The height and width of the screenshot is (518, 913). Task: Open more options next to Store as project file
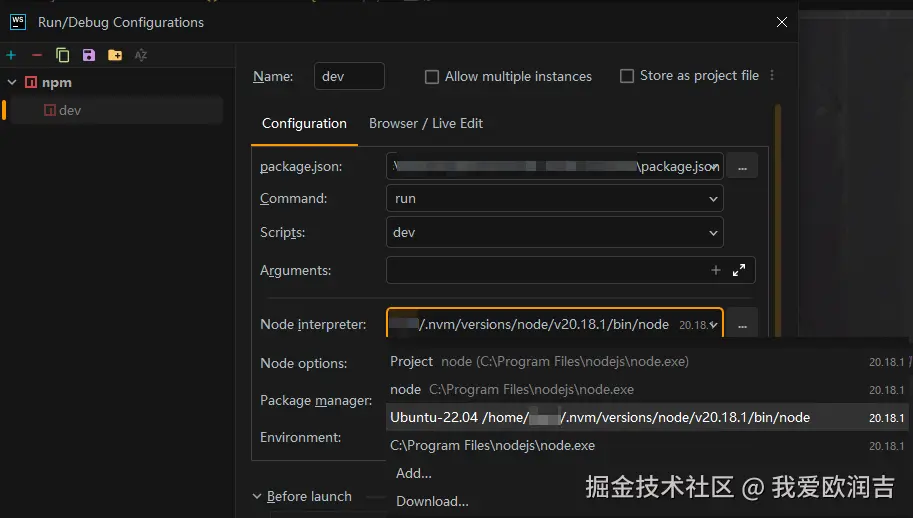[x=772, y=76]
